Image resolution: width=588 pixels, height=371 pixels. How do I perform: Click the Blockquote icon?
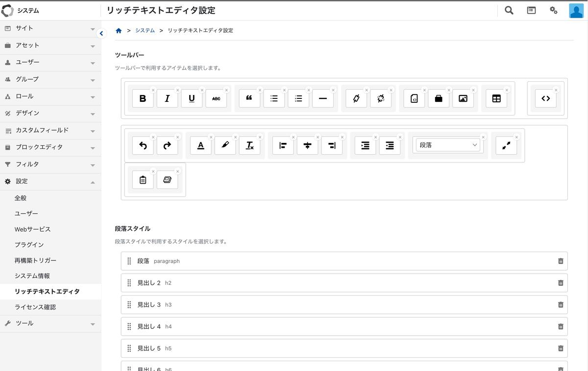tap(249, 98)
